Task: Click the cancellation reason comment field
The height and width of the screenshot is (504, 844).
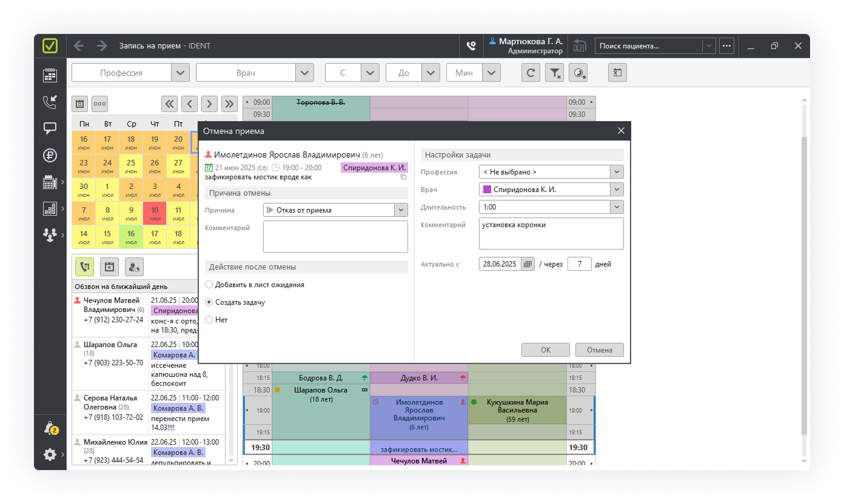Action: (x=335, y=236)
